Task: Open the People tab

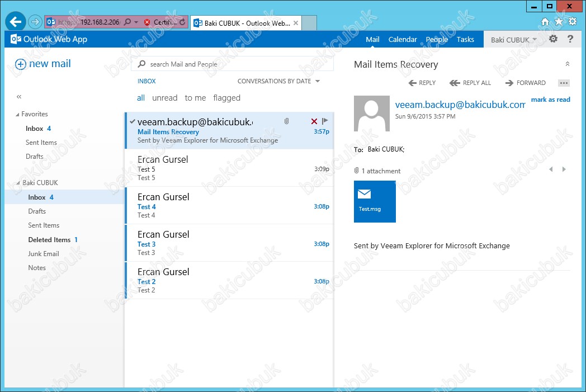Action: [437, 39]
